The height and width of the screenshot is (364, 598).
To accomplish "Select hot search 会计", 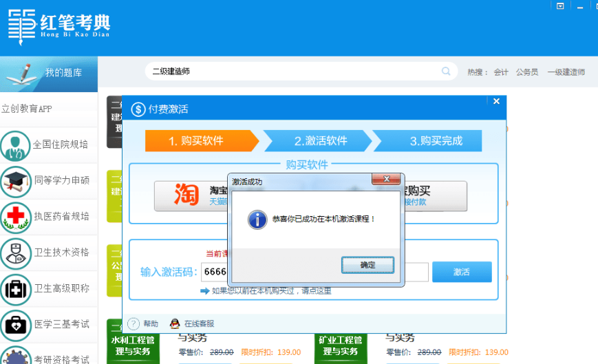I will [501, 72].
